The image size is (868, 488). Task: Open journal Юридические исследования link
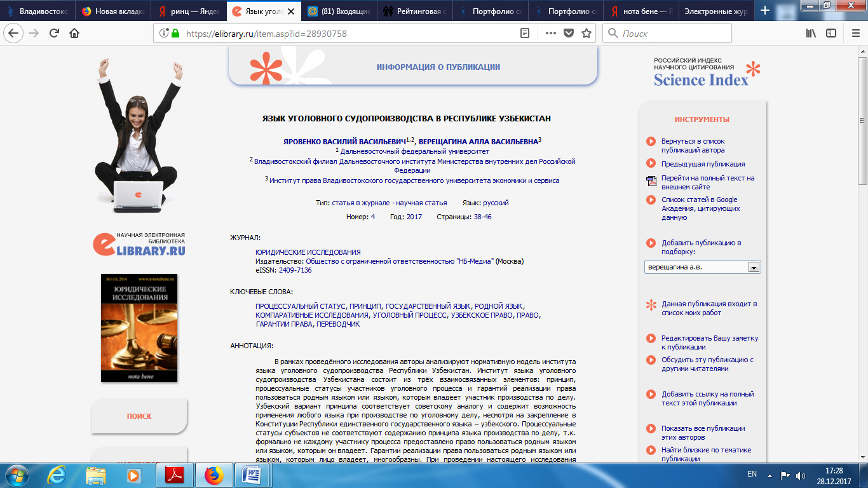click(x=308, y=252)
